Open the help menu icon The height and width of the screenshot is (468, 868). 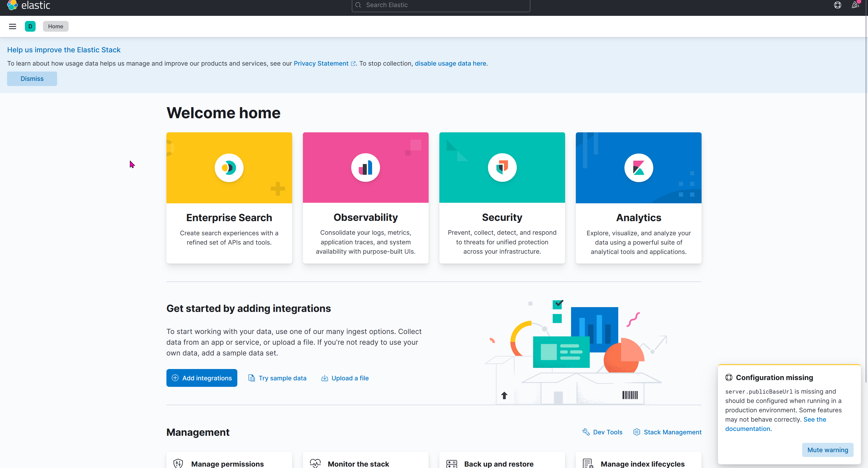pos(837,5)
